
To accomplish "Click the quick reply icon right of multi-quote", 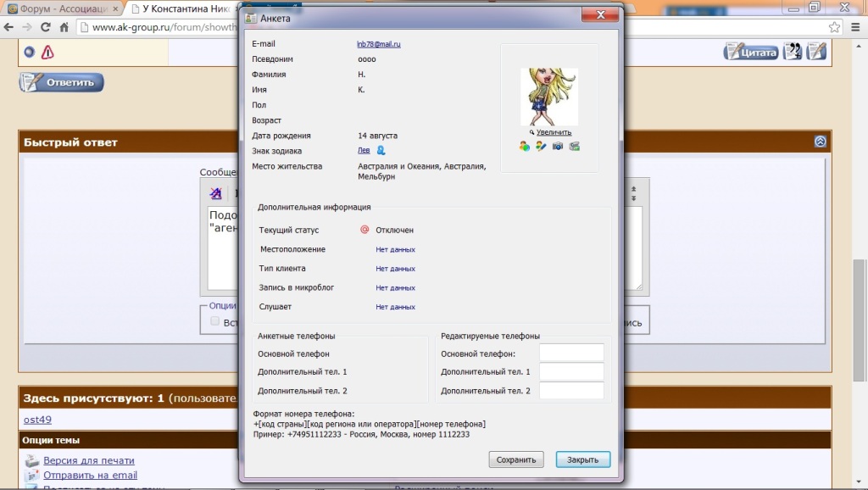I will coord(815,52).
